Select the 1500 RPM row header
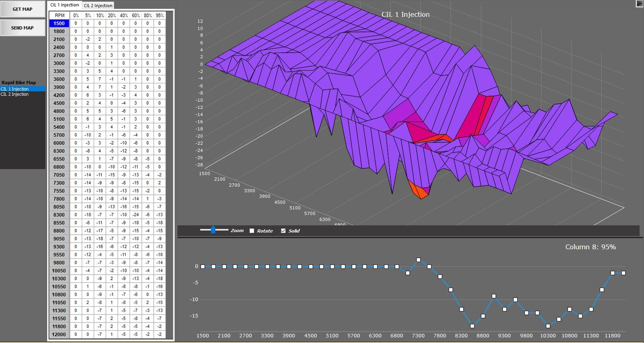Screen dimensions: 644x343 coord(59,23)
